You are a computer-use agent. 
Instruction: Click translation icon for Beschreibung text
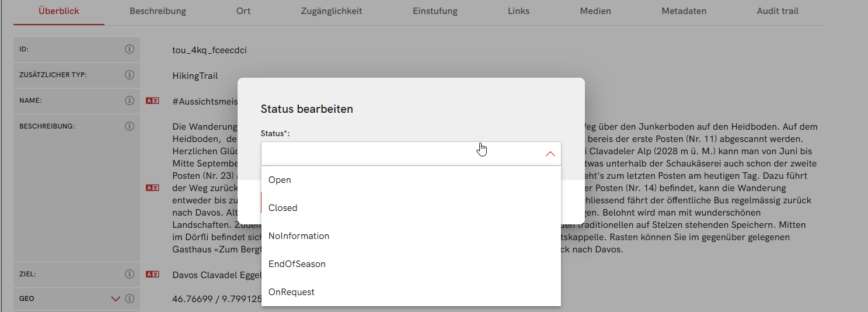[x=152, y=188]
